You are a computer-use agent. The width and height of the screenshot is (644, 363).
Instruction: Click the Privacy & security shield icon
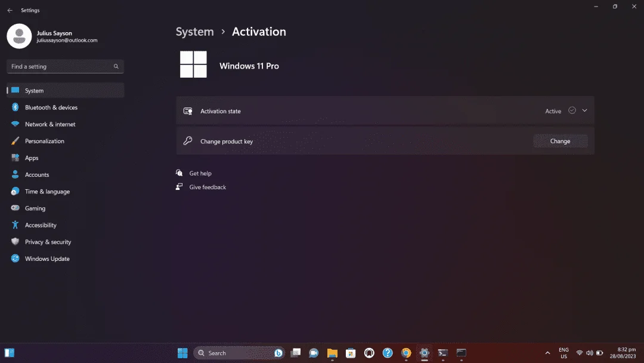point(15,242)
